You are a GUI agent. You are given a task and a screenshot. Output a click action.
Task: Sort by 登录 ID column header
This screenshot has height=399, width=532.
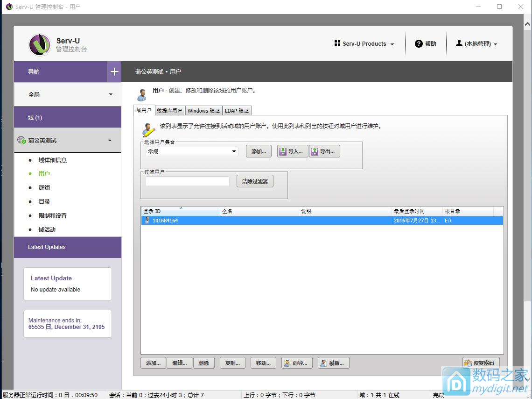(x=181, y=211)
